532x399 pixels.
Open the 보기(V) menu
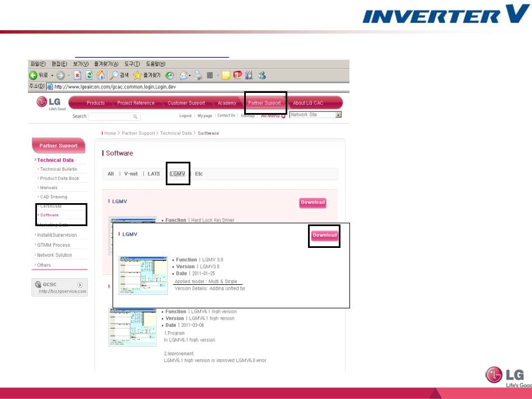pyautogui.click(x=81, y=64)
